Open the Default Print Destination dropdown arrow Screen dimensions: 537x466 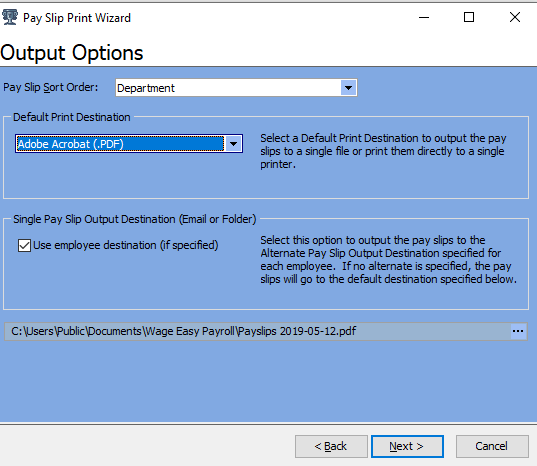point(234,143)
